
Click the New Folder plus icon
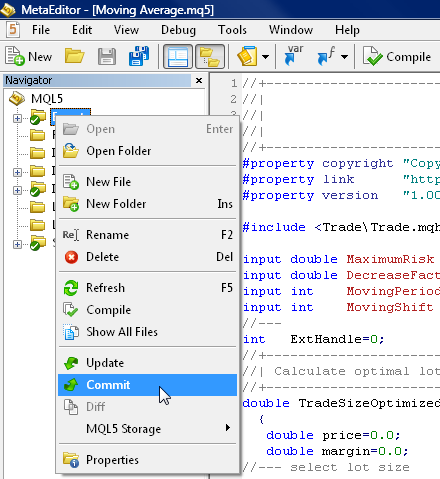tap(71, 204)
